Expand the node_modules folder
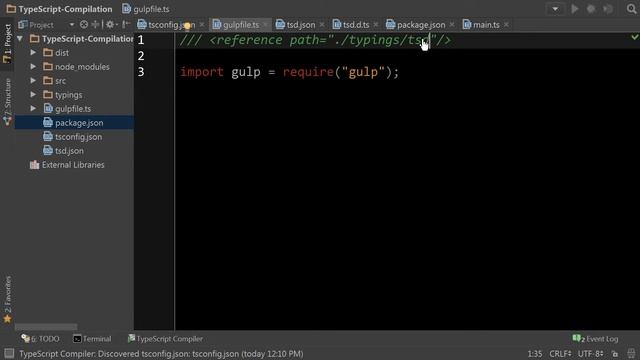 33,67
